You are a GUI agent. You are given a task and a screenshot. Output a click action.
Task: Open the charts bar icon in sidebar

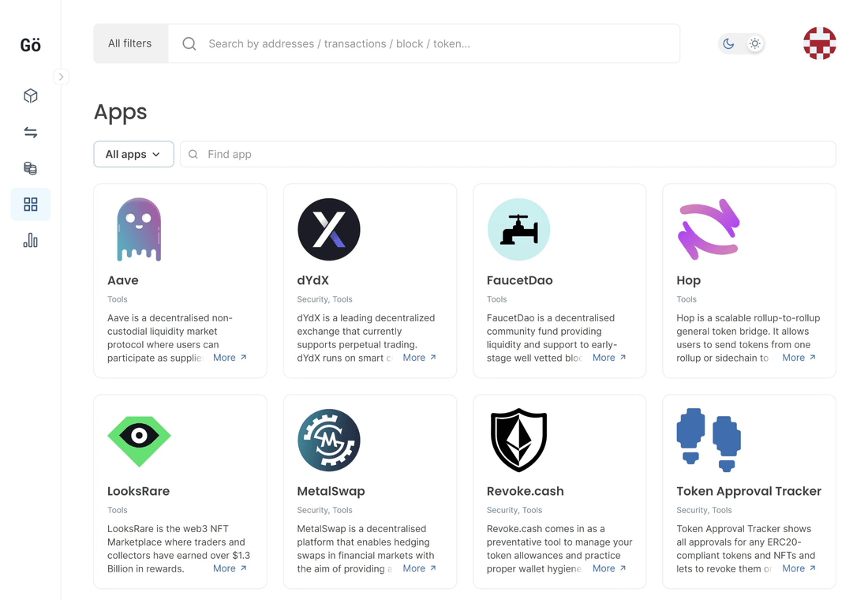31,241
